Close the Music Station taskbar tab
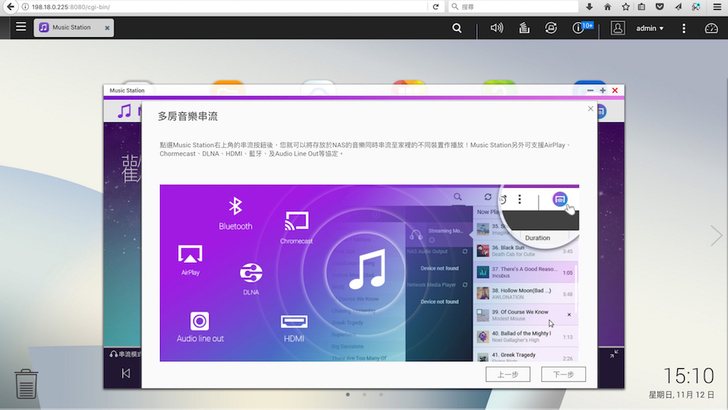728x410 pixels. pyautogui.click(x=108, y=28)
